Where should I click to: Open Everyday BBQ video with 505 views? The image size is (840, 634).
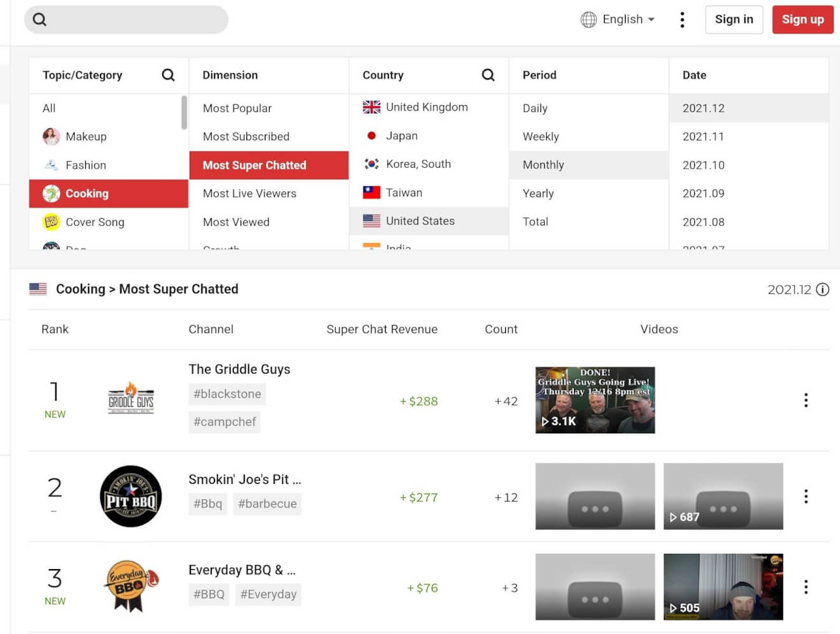click(x=723, y=586)
